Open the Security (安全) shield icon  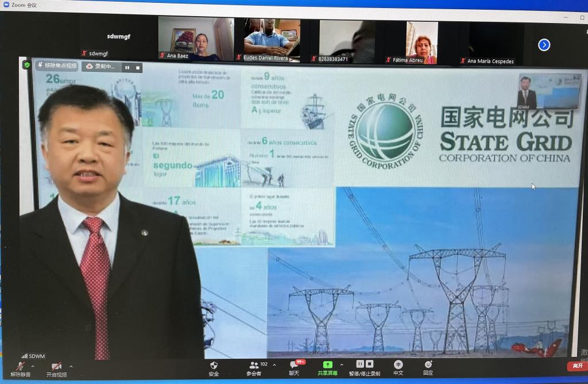pos(214,366)
